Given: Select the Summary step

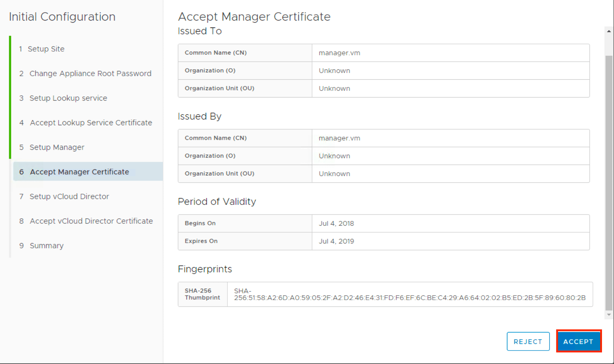Looking at the screenshot, I should 46,246.
